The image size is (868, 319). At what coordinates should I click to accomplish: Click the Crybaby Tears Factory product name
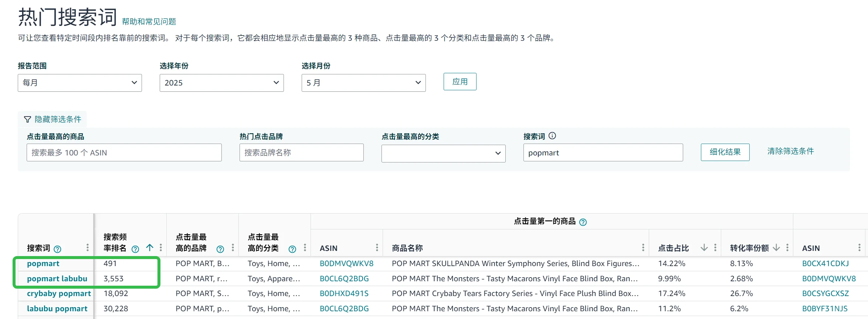click(515, 293)
